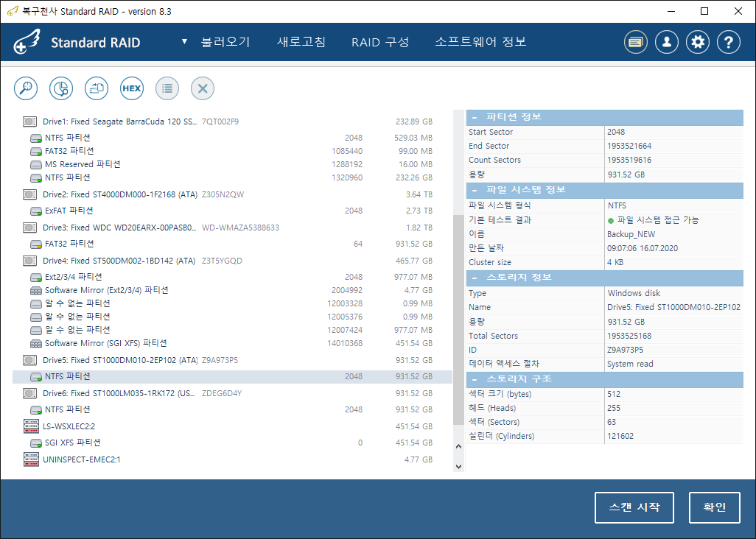Click the Drive4 ST500DM002 disk icon

30,261
